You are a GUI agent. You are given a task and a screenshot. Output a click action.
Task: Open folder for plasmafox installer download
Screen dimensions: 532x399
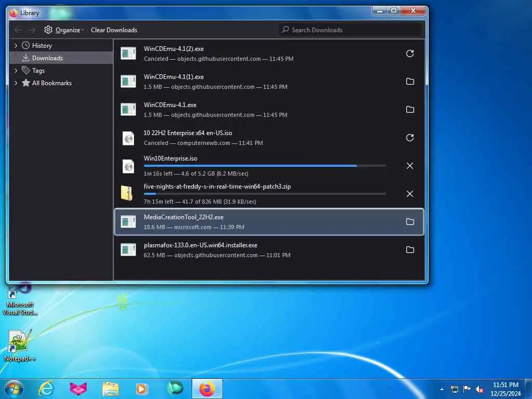pos(410,250)
